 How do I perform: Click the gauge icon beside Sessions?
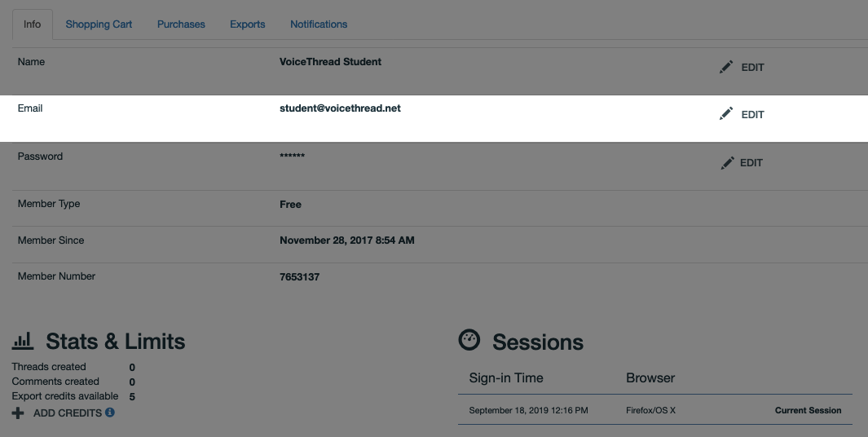coord(469,340)
